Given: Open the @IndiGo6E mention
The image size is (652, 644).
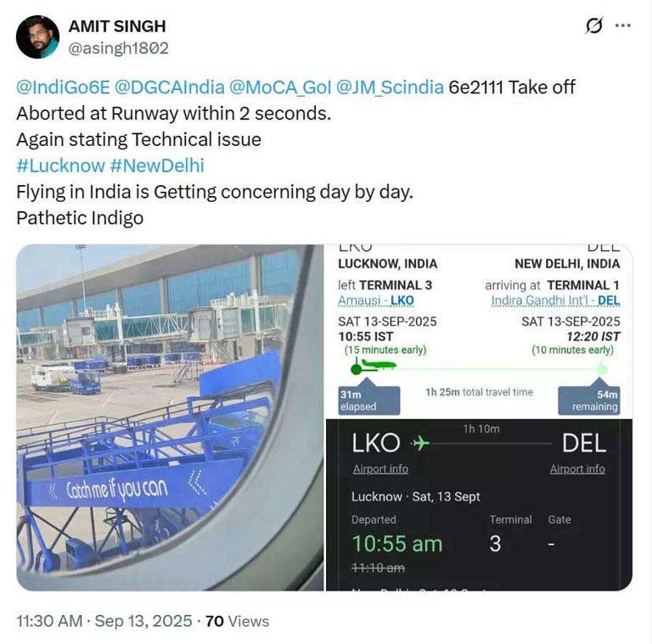Looking at the screenshot, I should pyautogui.click(x=63, y=87).
